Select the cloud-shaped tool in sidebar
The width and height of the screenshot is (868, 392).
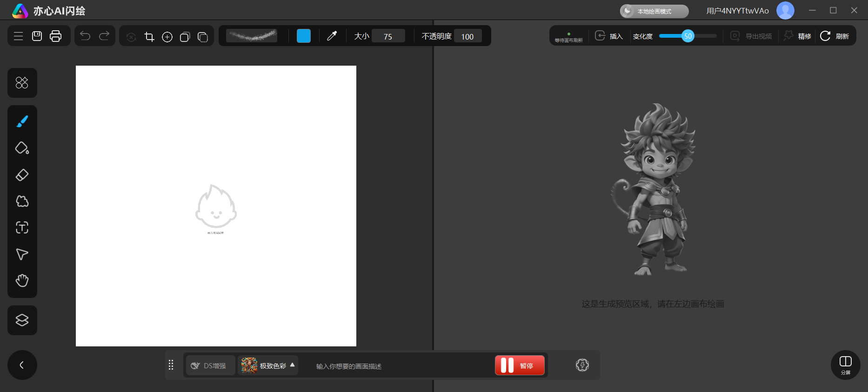(22, 201)
